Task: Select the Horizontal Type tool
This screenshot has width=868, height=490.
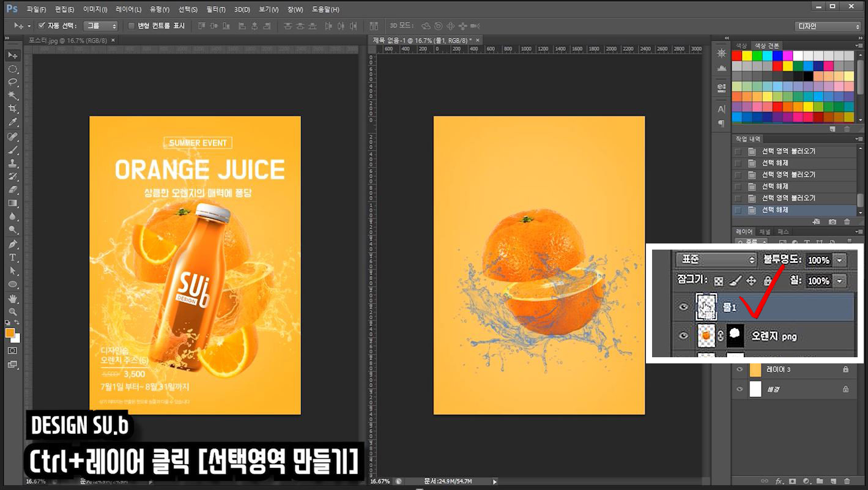Action: (x=12, y=258)
